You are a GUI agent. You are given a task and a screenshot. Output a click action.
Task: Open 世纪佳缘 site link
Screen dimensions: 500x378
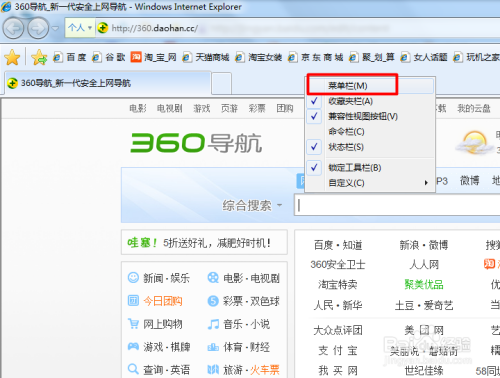click(424, 370)
